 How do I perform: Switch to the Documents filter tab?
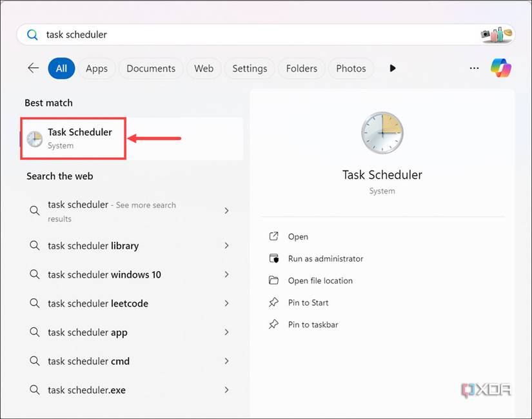(x=151, y=68)
